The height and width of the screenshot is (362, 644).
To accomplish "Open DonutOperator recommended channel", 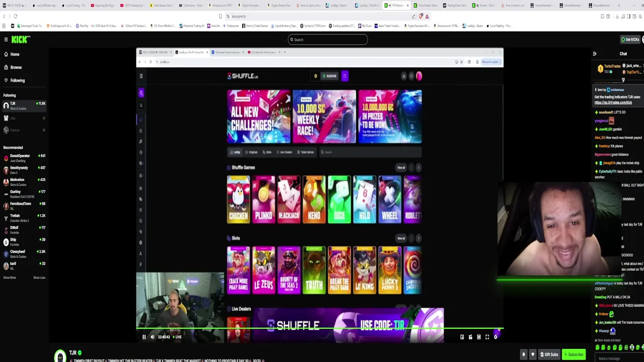I will click(24, 158).
